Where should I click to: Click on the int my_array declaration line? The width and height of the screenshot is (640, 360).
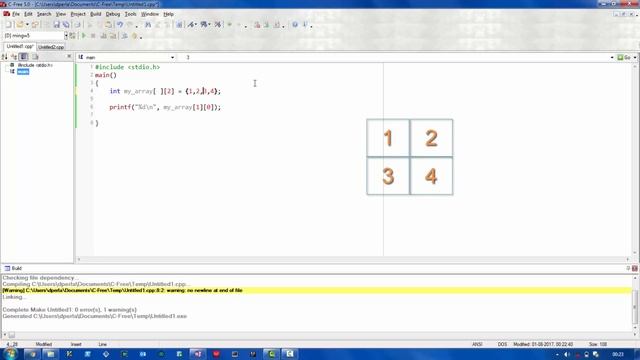pyautogui.click(x=165, y=91)
